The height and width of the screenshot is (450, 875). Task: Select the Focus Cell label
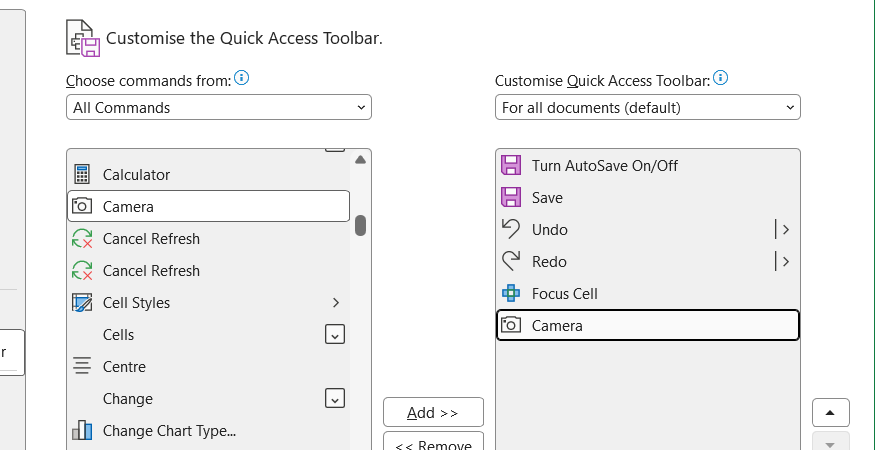(565, 294)
